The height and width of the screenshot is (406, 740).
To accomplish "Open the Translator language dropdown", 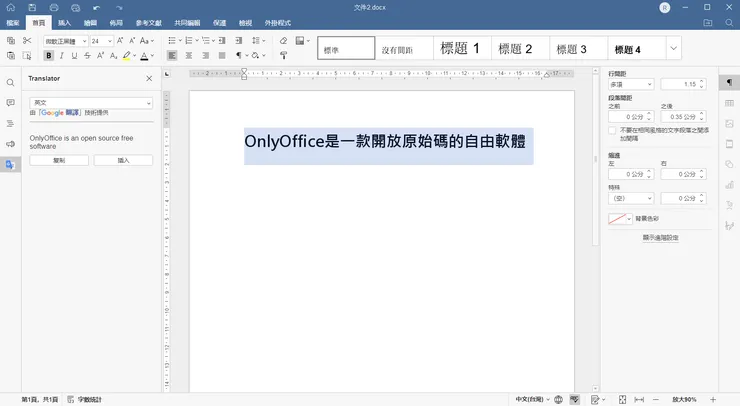I will click(91, 103).
